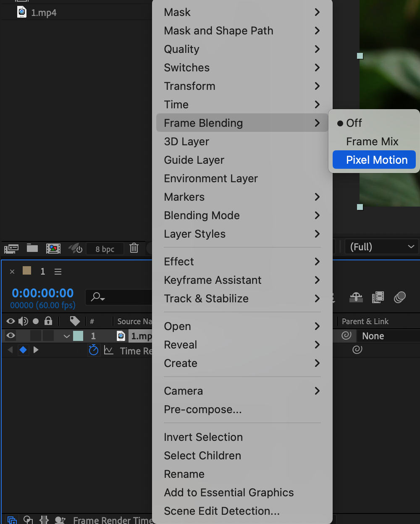This screenshot has width=420, height=524.
Task: Click the layer 1 teal label color swatch
Action: tap(78, 336)
